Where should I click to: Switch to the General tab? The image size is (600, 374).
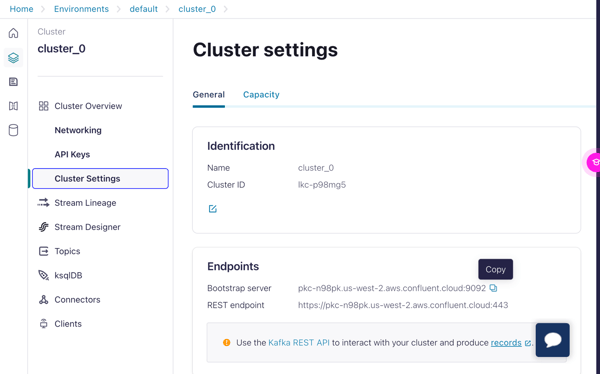(209, 95)
